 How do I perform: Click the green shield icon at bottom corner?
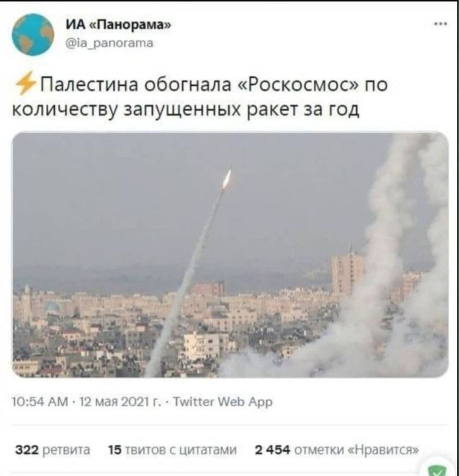[438, 470]
